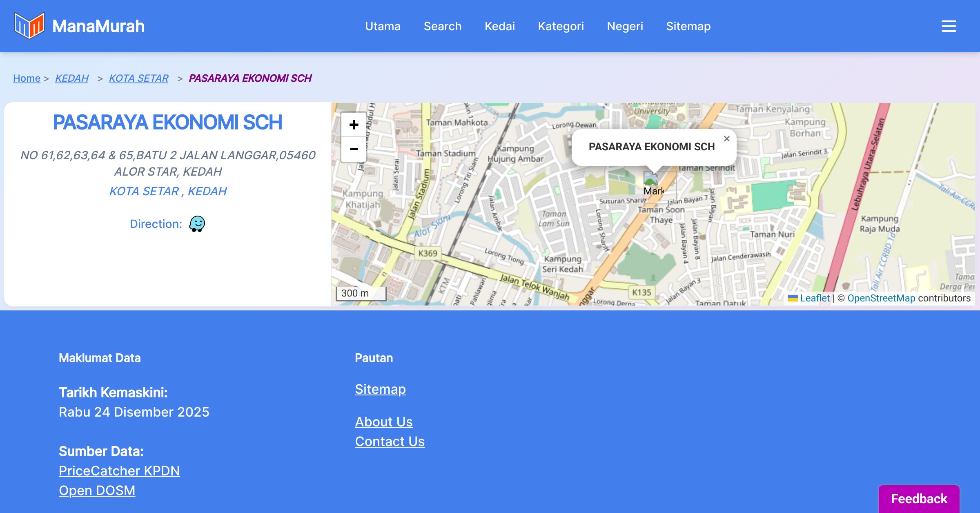Go to the Search page

442,26
